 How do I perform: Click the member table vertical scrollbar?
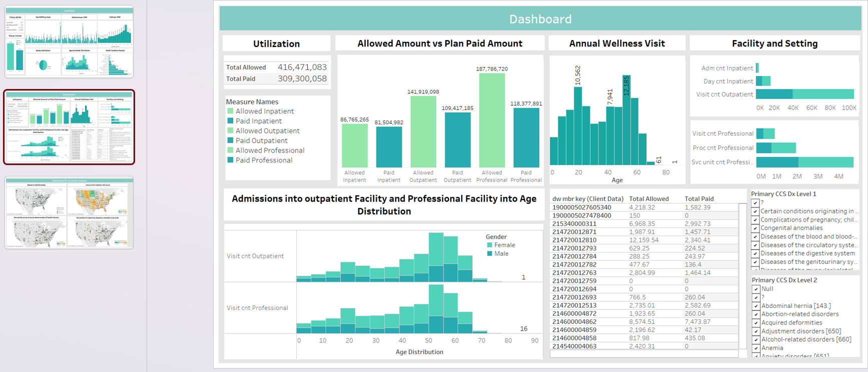[742, 275]
